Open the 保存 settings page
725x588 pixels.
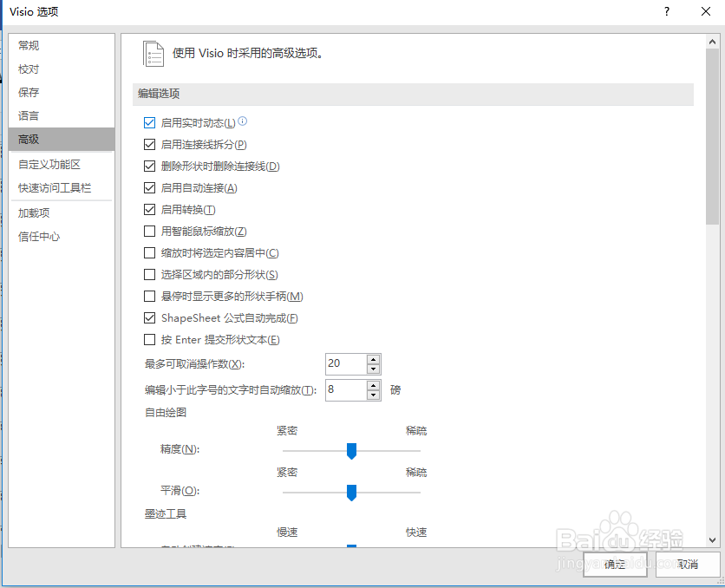tap(62, 93)
